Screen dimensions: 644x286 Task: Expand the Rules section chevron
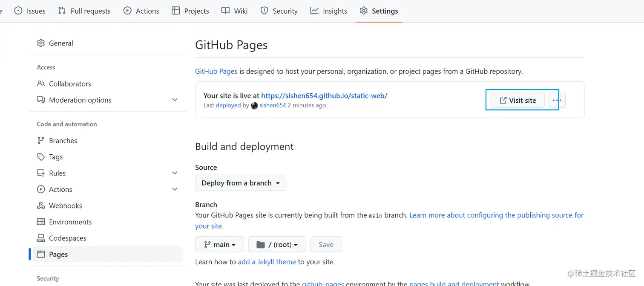(175, 173)
